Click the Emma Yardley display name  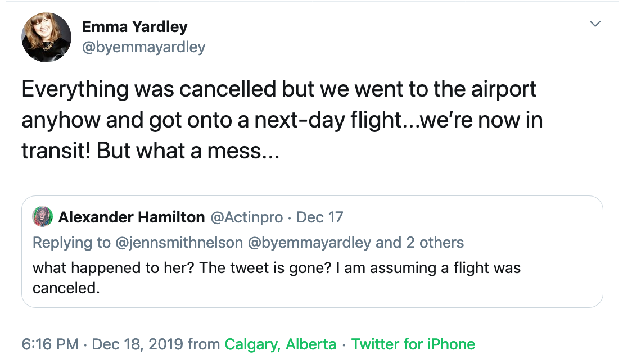(135, 27)
